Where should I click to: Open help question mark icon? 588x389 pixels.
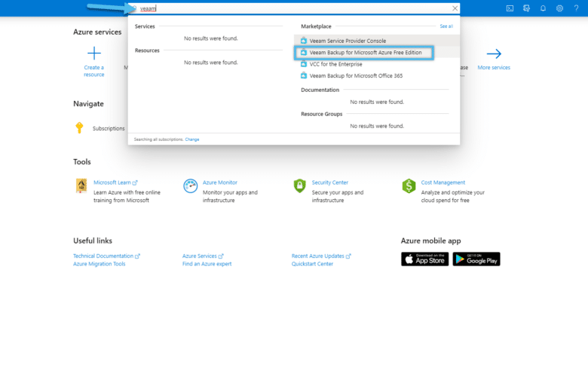click(x=577, y=8)
